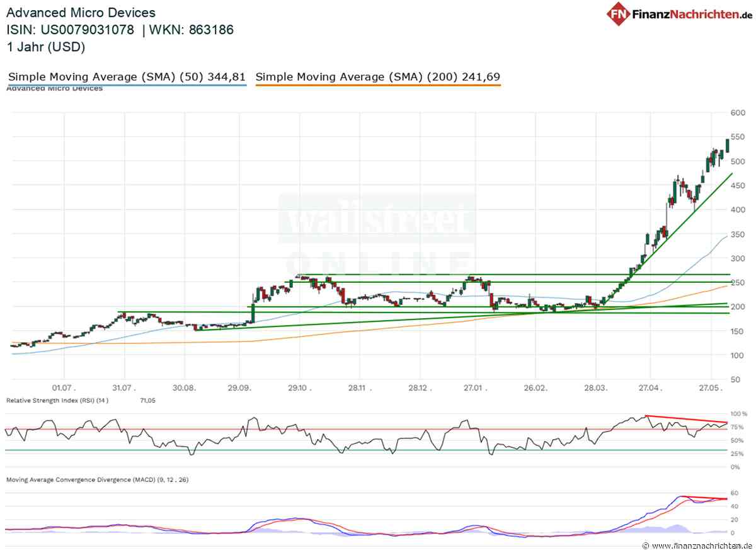Click the ISIN US0079031078 text
756x555 pixels.
[x=71, y=30]
